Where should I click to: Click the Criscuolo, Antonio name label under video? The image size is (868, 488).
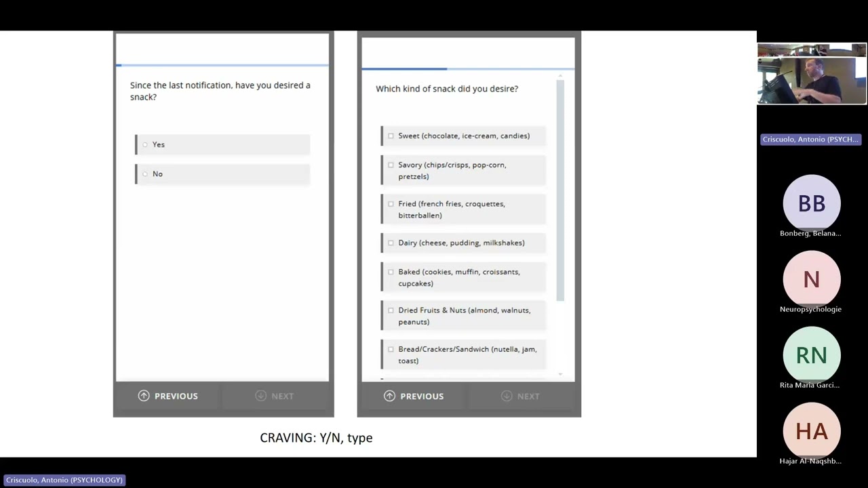click(x=810, y=139)
